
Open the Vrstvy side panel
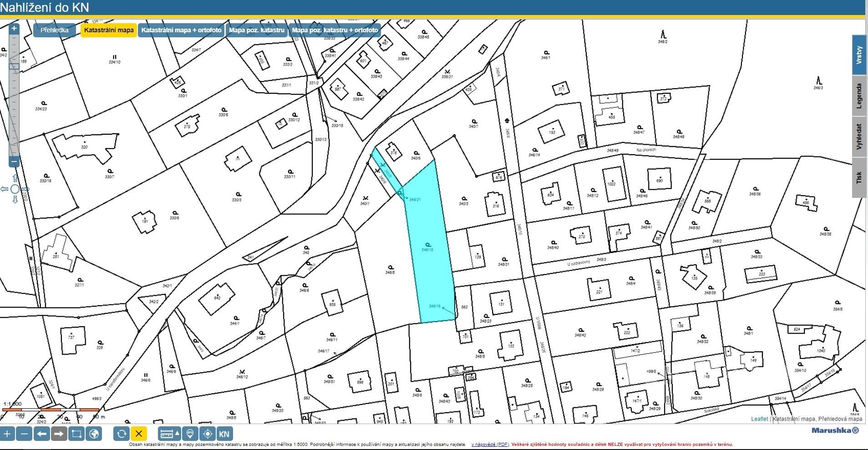point(859,55)
